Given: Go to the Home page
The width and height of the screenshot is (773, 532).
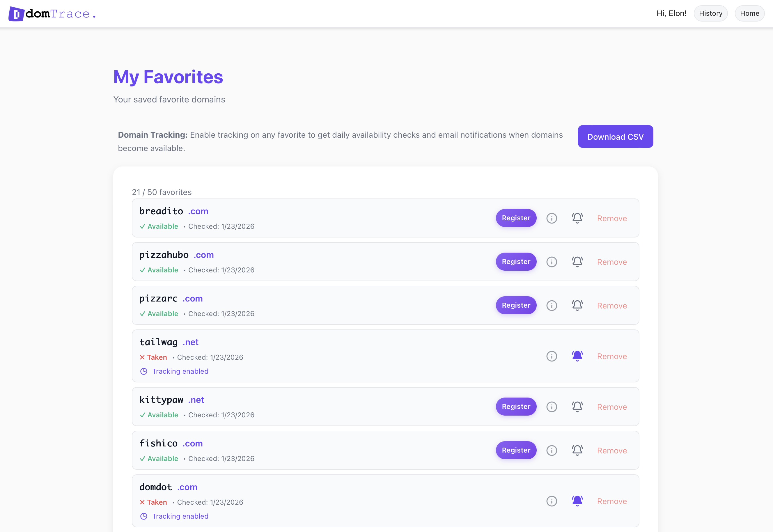Looking at the screenshot, I should (x=749, y=13).
